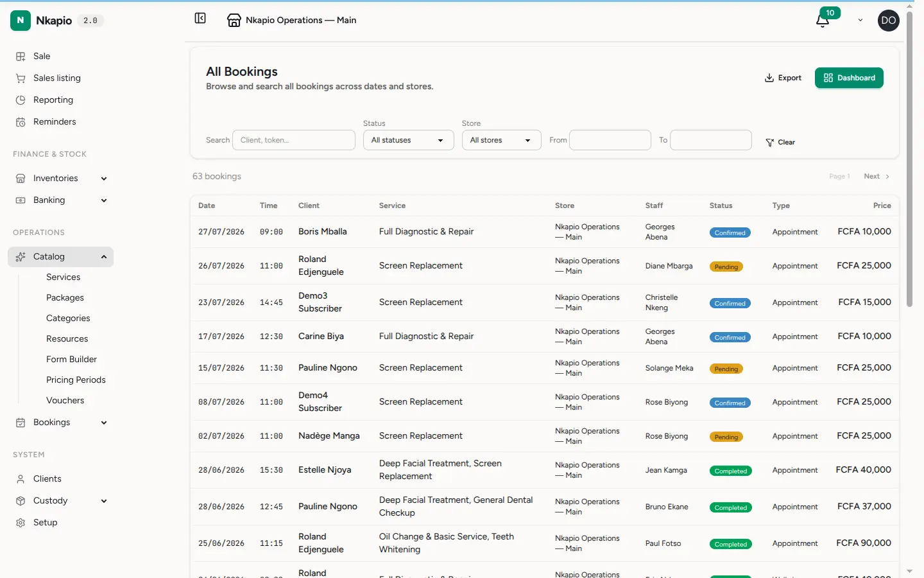
Task: Go to Next page of bookings
Action: [x=877, y=177]
